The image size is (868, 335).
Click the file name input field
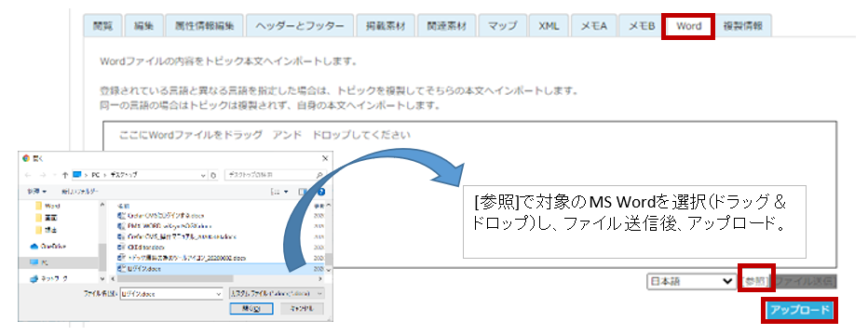(x=171, y=293)
